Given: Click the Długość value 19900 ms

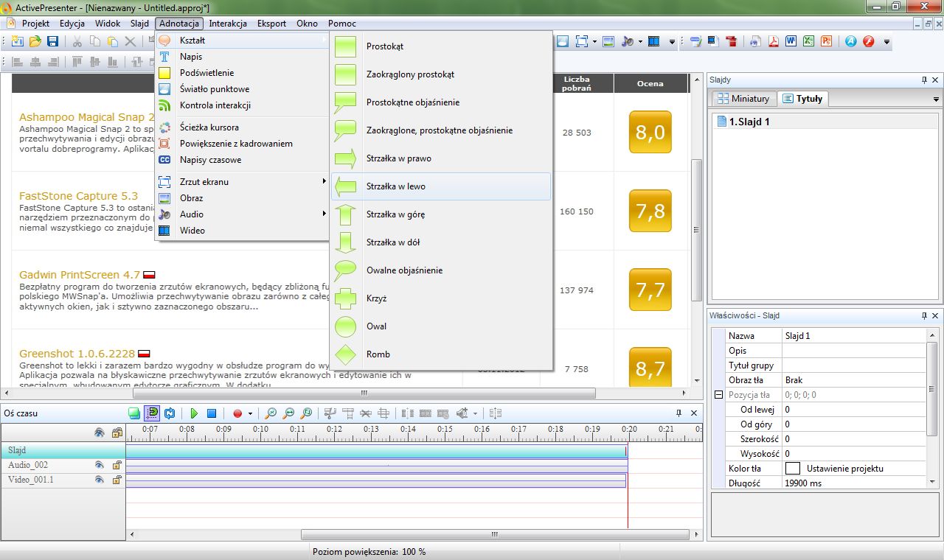Looking at the screenshot, I should pos(854,483).
